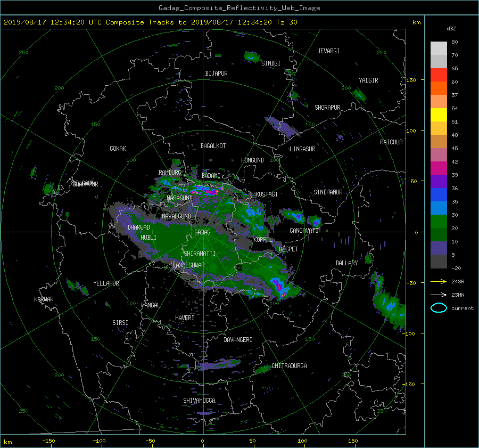Image resolution: width=479 pixels, height=448 pixels.
Task: Click the HAVERI city label
Action: pos(185,318)
